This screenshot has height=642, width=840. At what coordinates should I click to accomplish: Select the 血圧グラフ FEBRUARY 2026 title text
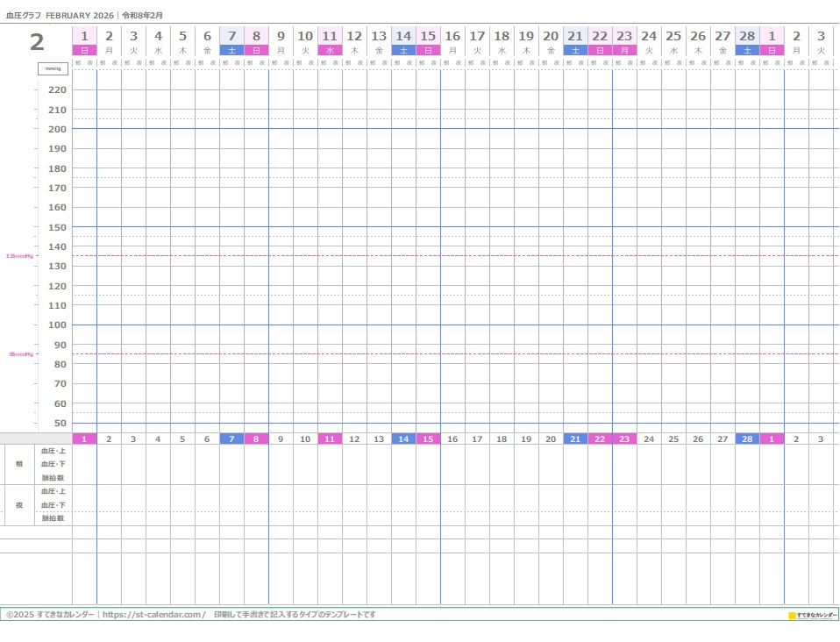click(x=61, y=15)
